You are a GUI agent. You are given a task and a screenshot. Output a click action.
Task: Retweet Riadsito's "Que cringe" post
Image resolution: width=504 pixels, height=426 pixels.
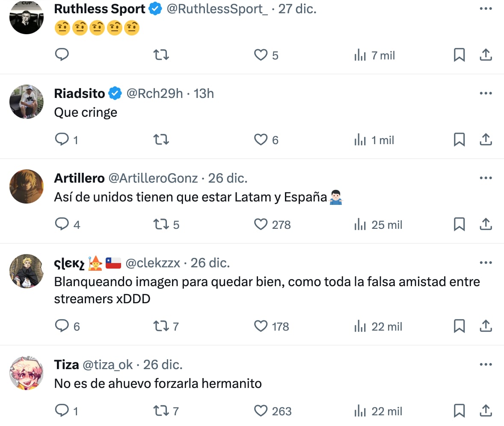pos(161,139)
